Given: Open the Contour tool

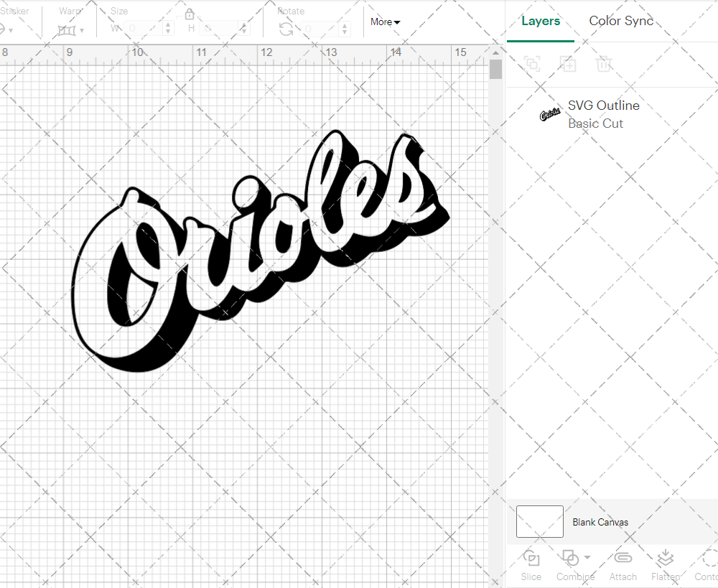Looking at the screenshot, I should coord(706,566).
